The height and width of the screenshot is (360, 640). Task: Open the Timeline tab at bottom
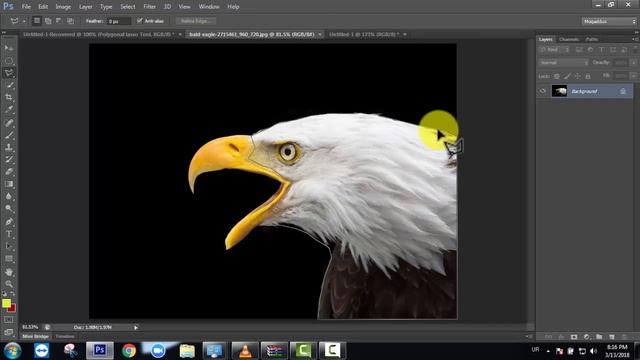click(x=65, y=336)
